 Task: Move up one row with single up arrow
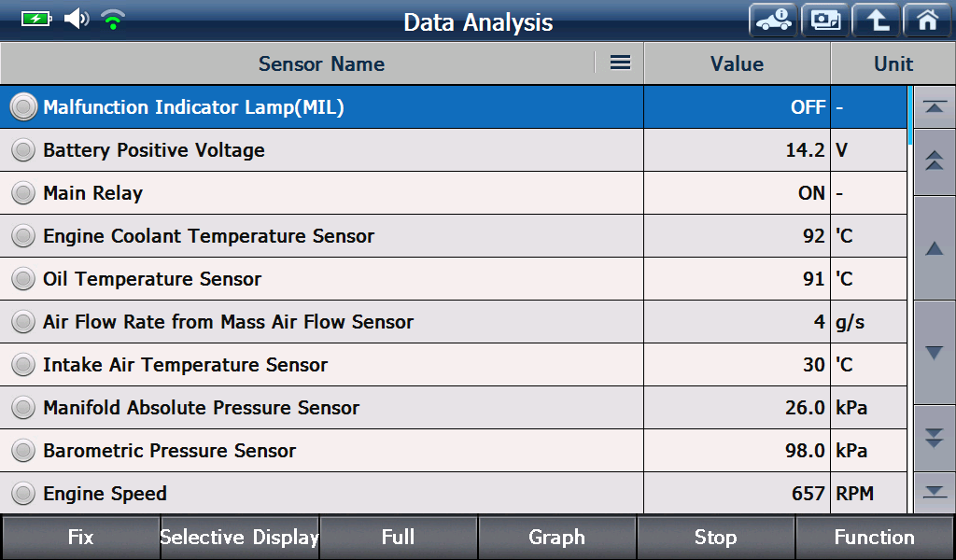click(x=934, y=248)
